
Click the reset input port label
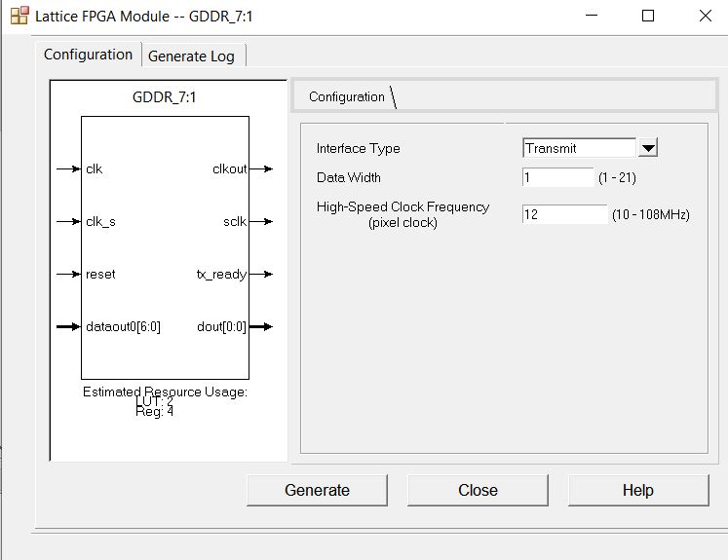100,275
